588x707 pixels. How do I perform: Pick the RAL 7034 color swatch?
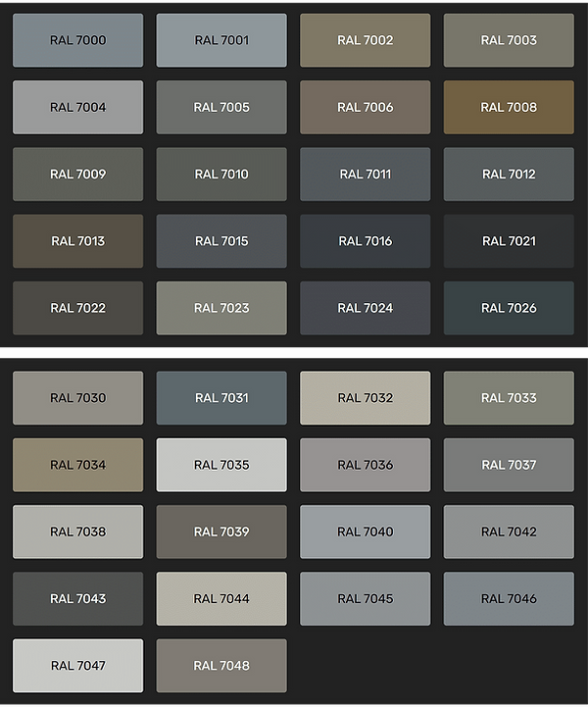78,465
